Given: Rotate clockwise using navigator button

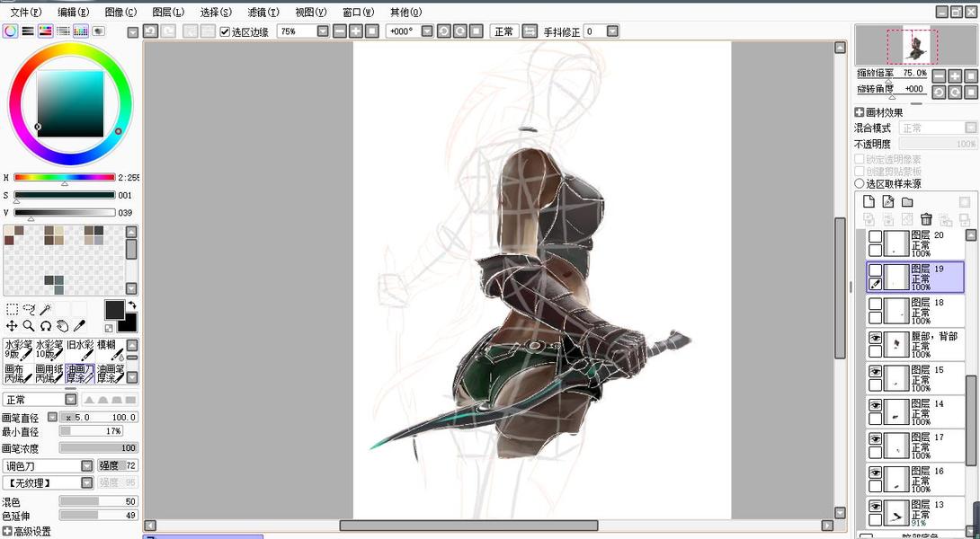Looking at the screenshot, I should coord(955,93).
